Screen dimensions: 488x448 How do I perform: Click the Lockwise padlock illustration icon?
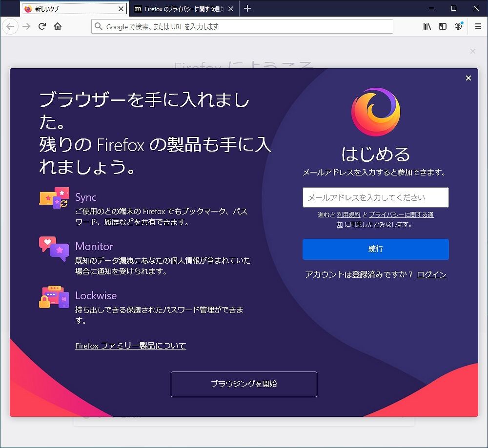(54, 297)
